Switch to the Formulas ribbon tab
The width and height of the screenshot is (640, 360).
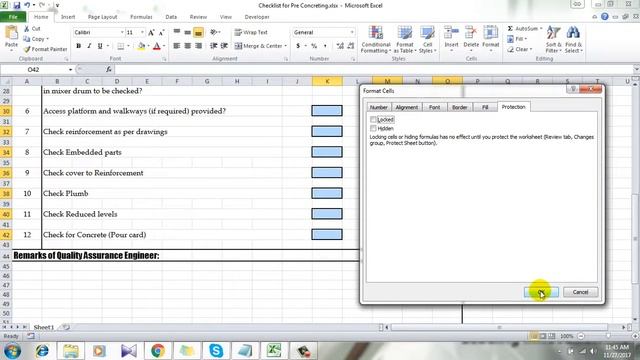(141, 17)
